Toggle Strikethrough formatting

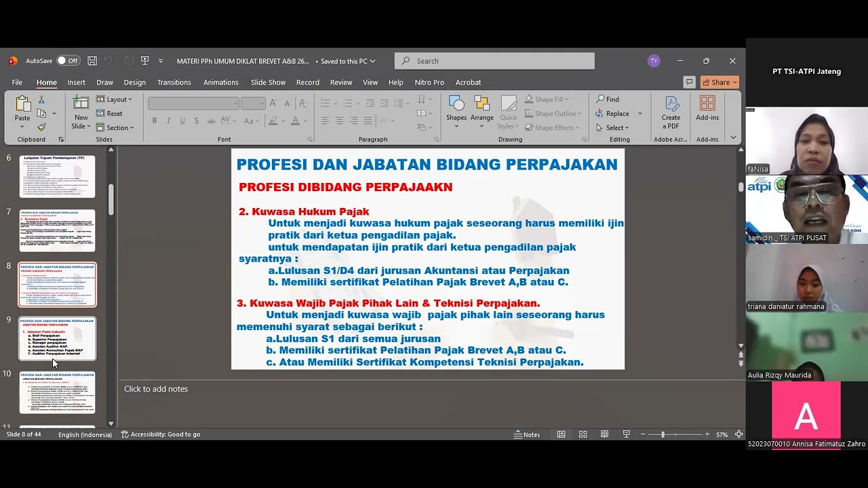[x=211, y=121]
